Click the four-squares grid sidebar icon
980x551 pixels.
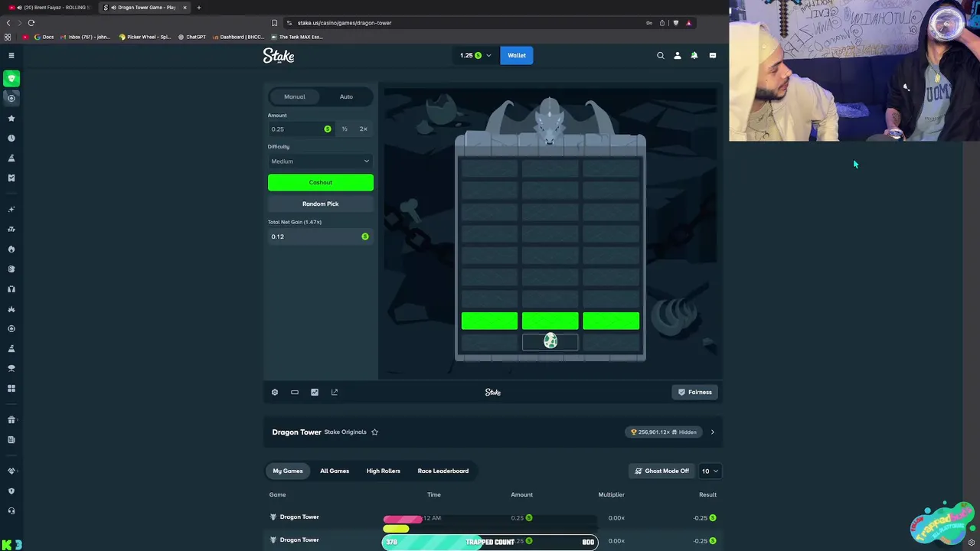tap(11, 389)
